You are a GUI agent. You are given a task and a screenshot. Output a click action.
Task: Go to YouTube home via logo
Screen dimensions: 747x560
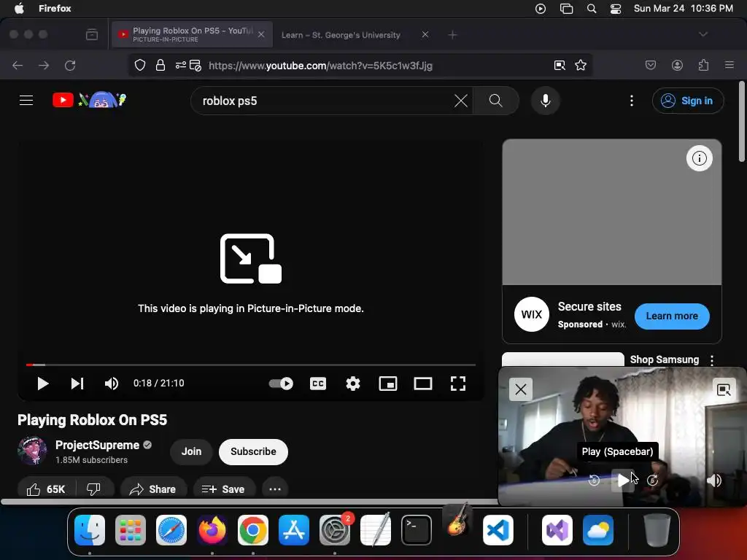coord(89,100)
